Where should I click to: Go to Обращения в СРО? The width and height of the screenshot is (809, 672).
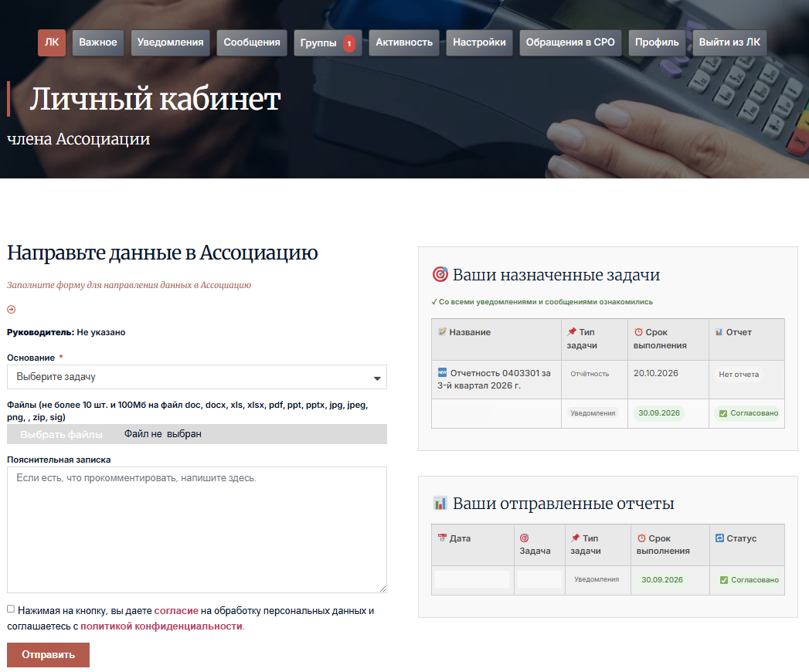click(570, 42)
